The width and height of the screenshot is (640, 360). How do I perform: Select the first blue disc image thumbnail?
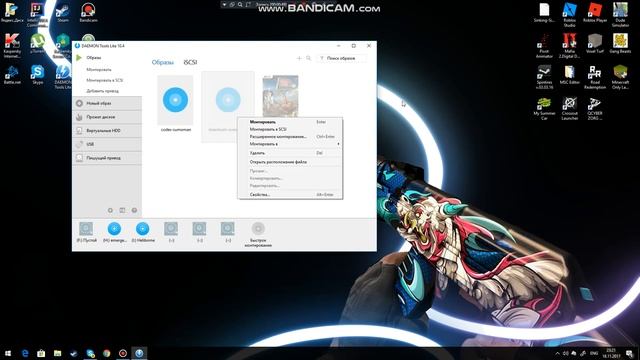176,100
